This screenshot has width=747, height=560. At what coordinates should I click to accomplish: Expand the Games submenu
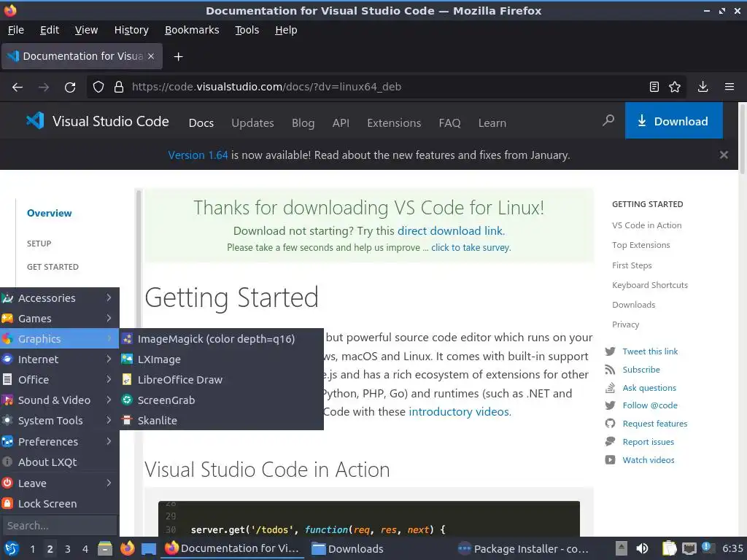tap(60, 318)
